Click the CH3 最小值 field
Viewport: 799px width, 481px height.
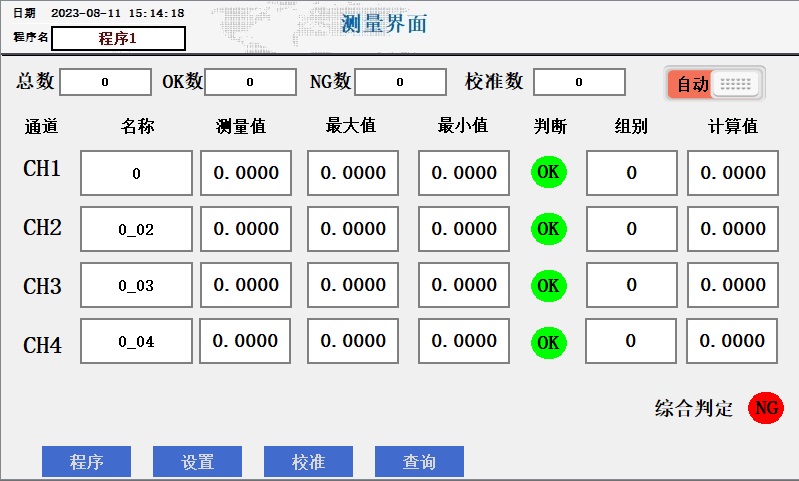coord(464,285)
